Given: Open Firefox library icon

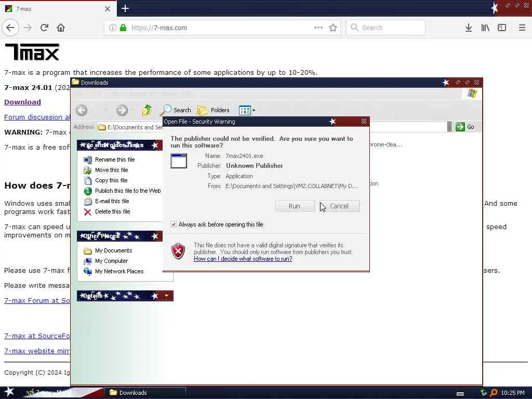Looking at the screenshot, I should pyautogui.click(x=485, y=28).
